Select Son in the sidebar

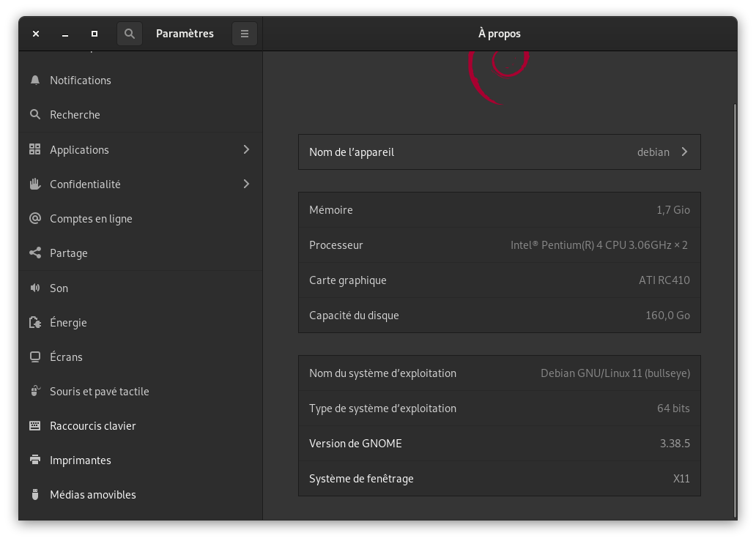tap(141, 288)
